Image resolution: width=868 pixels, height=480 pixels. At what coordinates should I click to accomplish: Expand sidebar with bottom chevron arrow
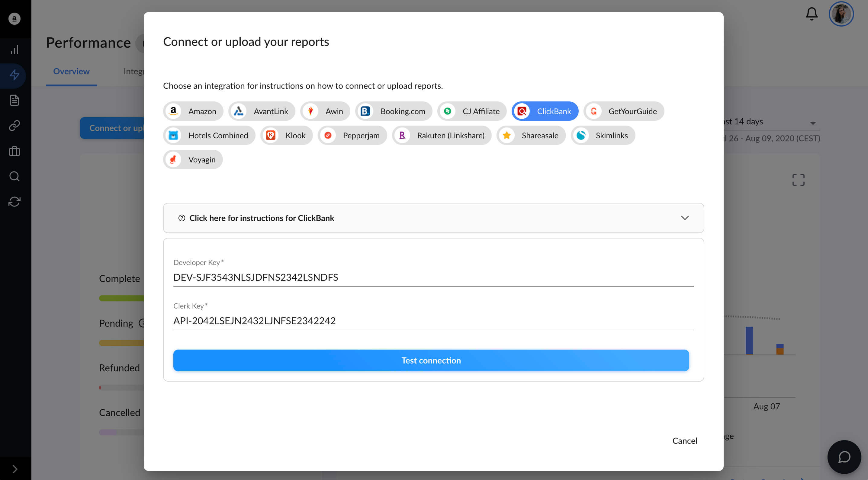pos(14,469)
